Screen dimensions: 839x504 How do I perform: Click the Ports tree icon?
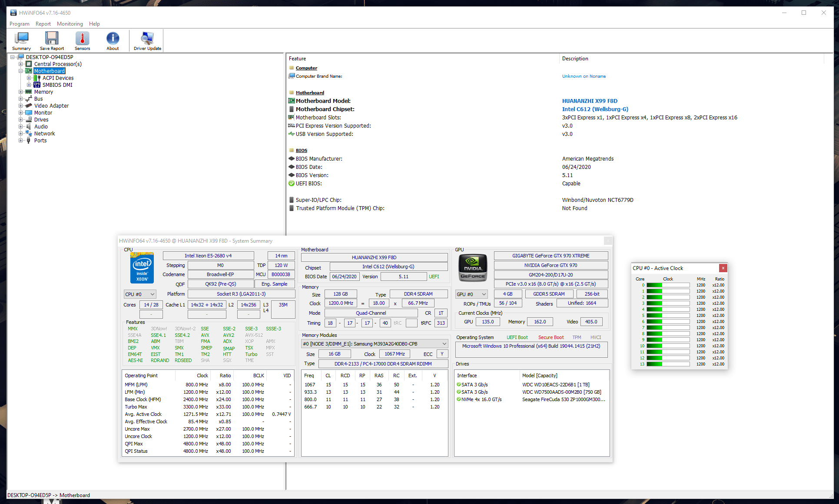[29, 140]
